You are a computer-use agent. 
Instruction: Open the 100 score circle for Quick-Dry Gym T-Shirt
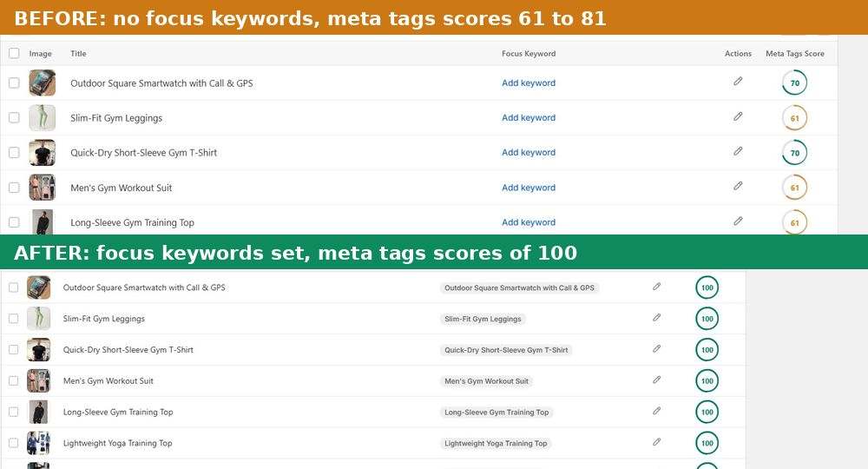[707, 349]
